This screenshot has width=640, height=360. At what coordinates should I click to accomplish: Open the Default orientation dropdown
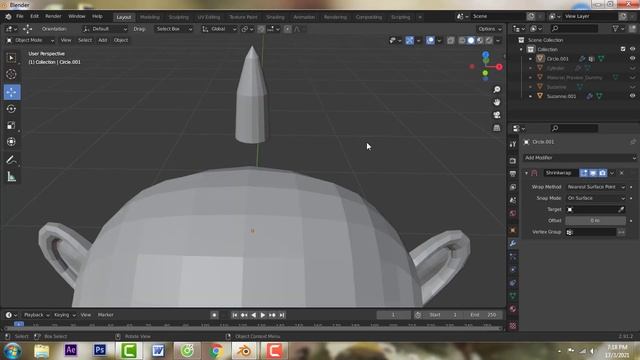[105, 29]
